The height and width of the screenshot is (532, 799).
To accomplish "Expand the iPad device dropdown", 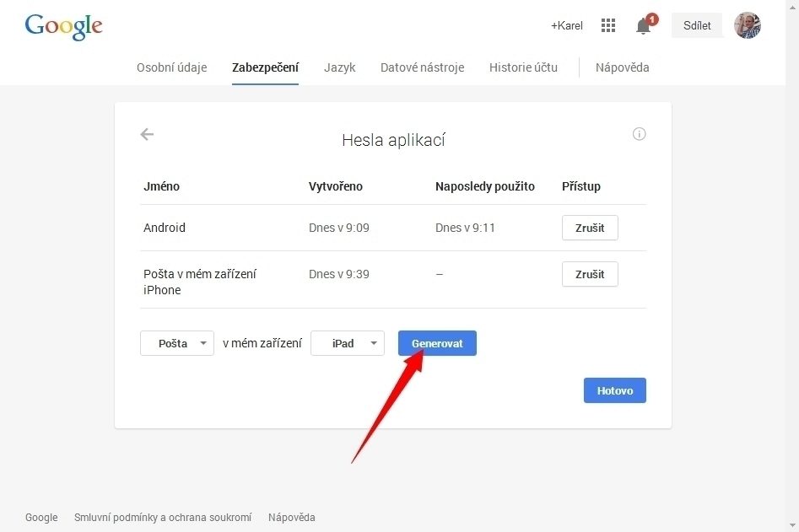I will [347, 343].
